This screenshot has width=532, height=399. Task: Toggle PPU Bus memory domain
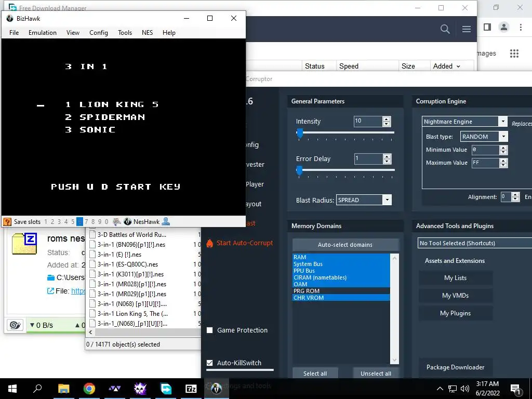(x=341, y=271)
